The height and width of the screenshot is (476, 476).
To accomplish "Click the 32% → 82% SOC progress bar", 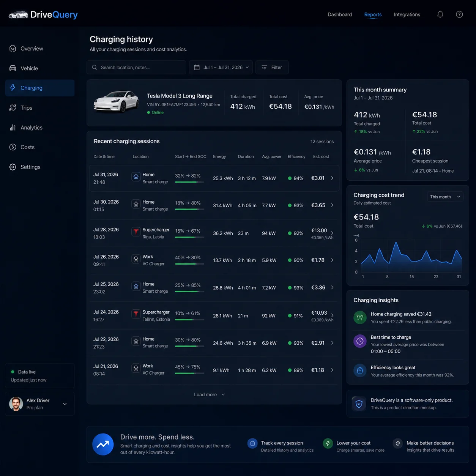I will tap(189, 182).
